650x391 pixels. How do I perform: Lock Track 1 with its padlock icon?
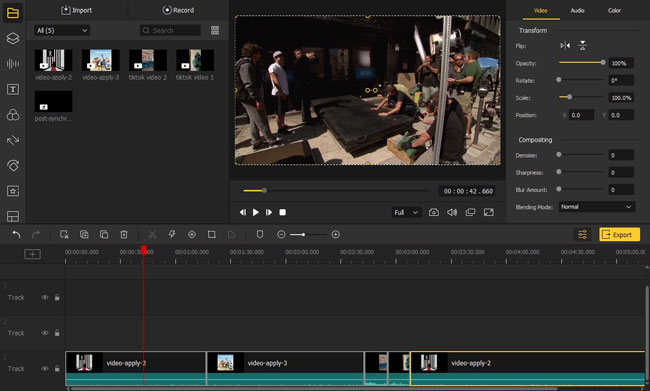(57, 369)
